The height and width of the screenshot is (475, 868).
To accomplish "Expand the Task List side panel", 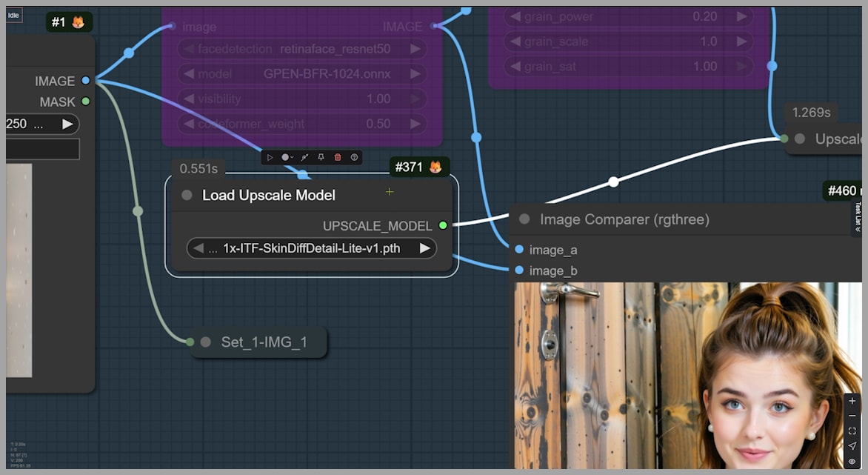I will 858,219.
